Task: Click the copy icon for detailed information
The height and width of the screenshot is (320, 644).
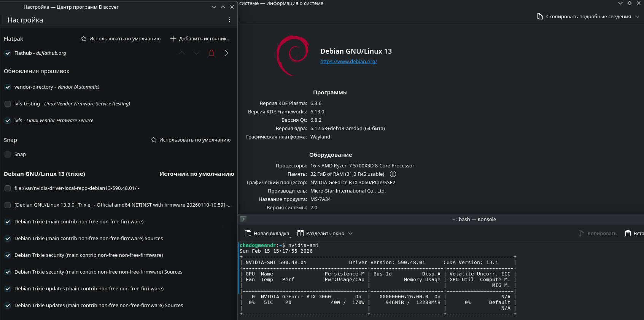Action: coord(540,16)
